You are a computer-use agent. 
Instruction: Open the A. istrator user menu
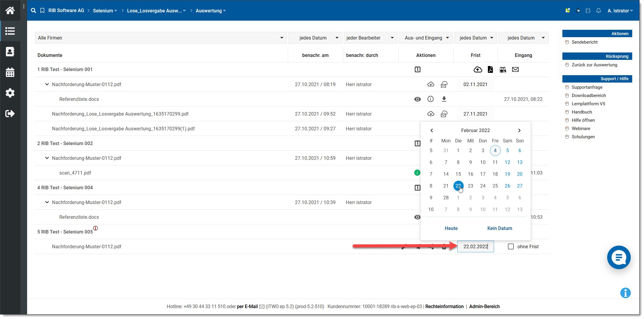[620, 11]
